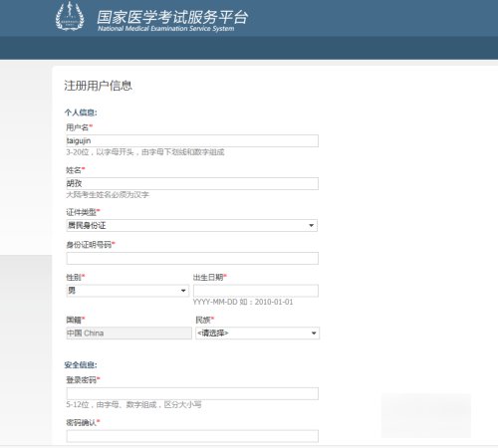The image size is (498, 448).
Task: Click the 民族 field label
Action: [x=205, y=320]
